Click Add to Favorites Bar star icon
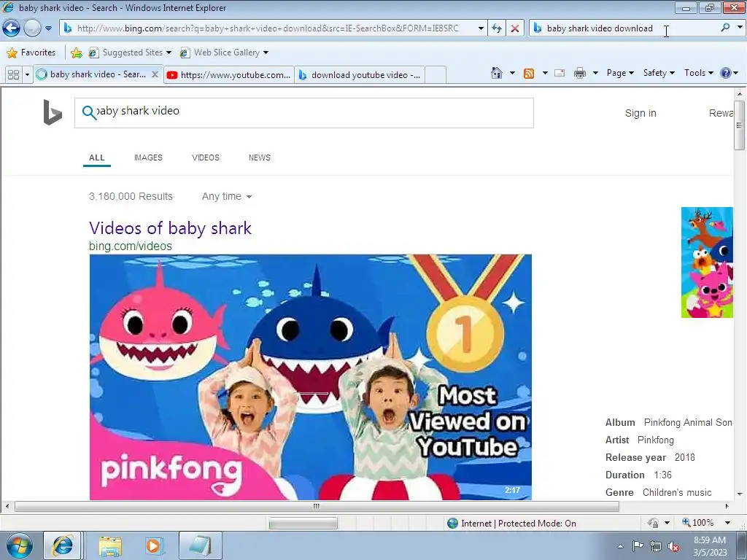 tap(76, 52)
